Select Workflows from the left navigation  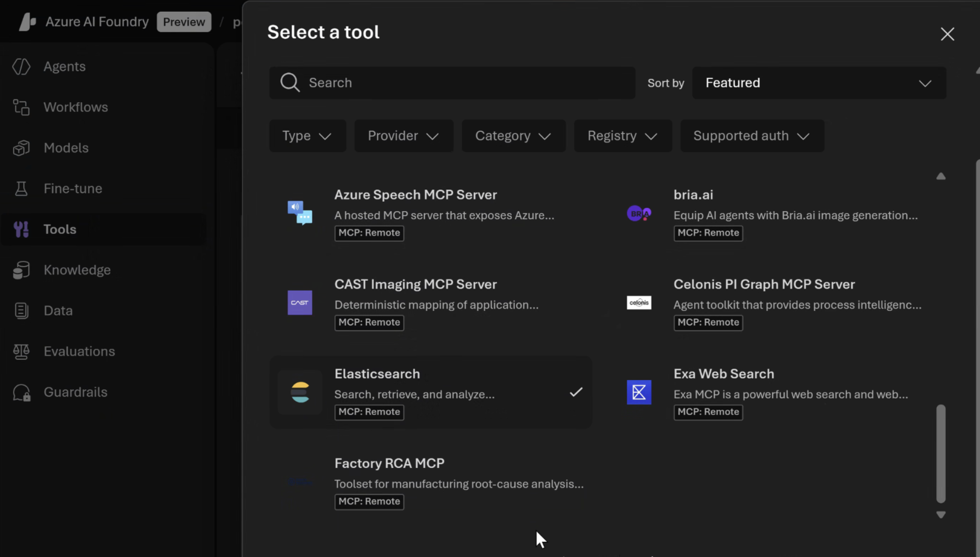pyautogui.click(x=75, y=107)
